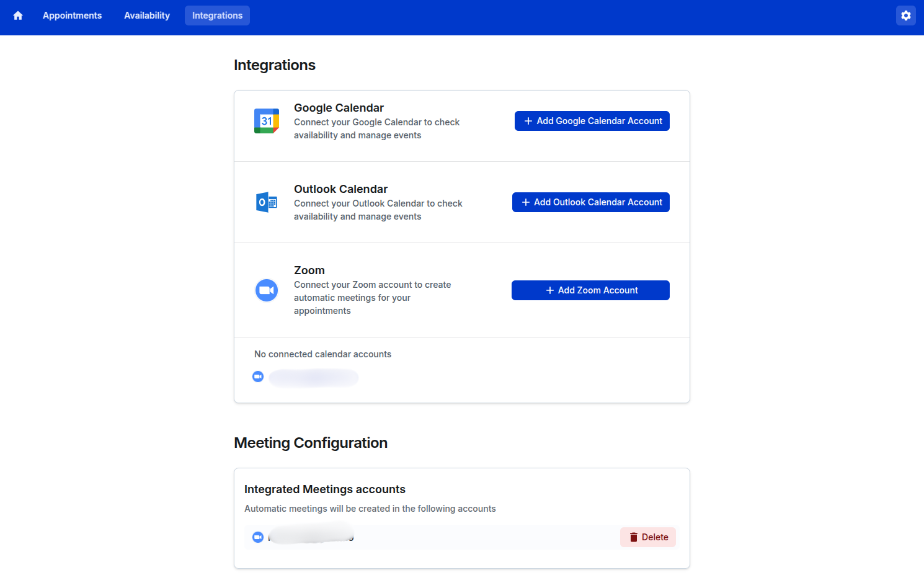Add Outlook Calendar Account
The image size is (924, 580).
coord(591,202)
